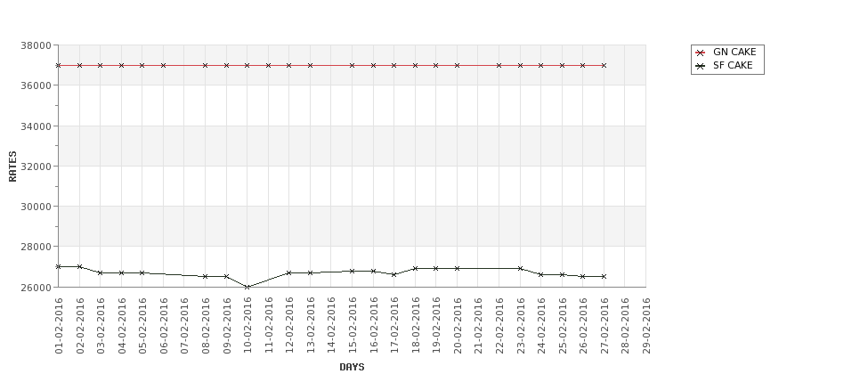Click the 07-02-2016 date label

click(x=185, y=326)
